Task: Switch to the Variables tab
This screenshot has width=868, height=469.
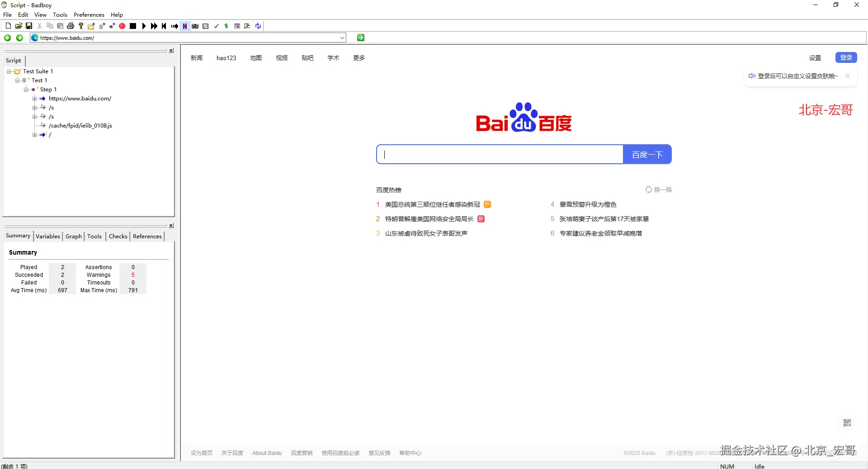Action: tap(48, 237)
